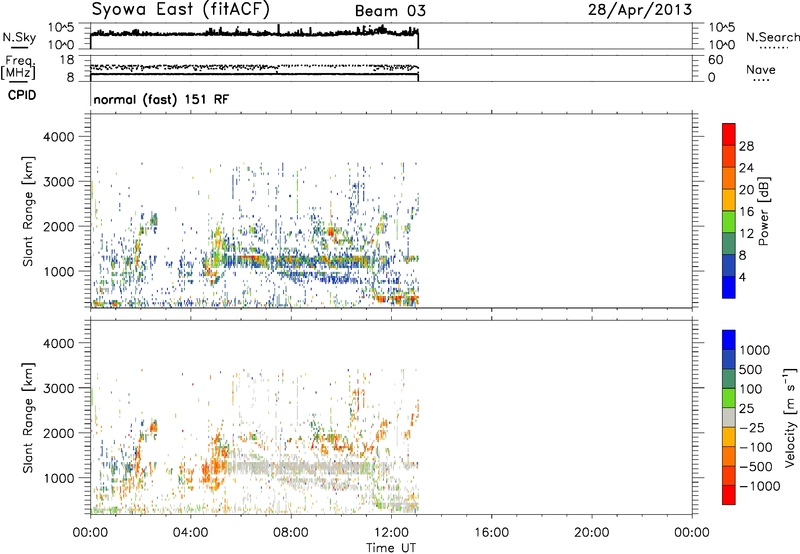The height and width of the screenshot is (554, 800).
Task: Click the '60' Nave axis tick label
Action: (x=715, y=60)
